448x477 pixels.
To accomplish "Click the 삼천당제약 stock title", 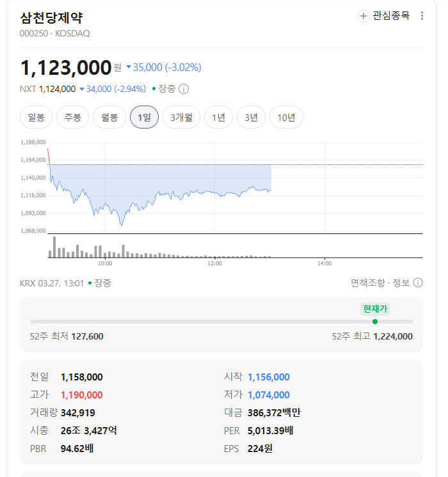I will pyautogui.click(x=51, y=18).
